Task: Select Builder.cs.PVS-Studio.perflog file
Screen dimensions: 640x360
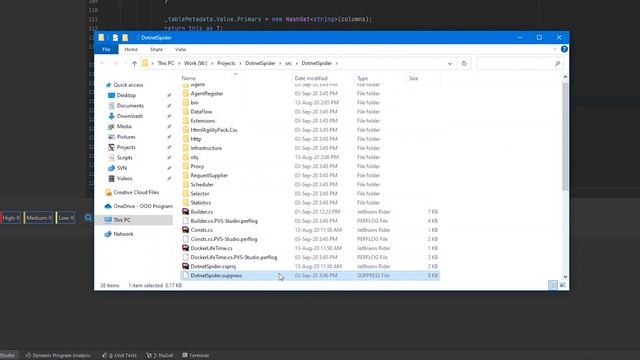Action: 224,221
